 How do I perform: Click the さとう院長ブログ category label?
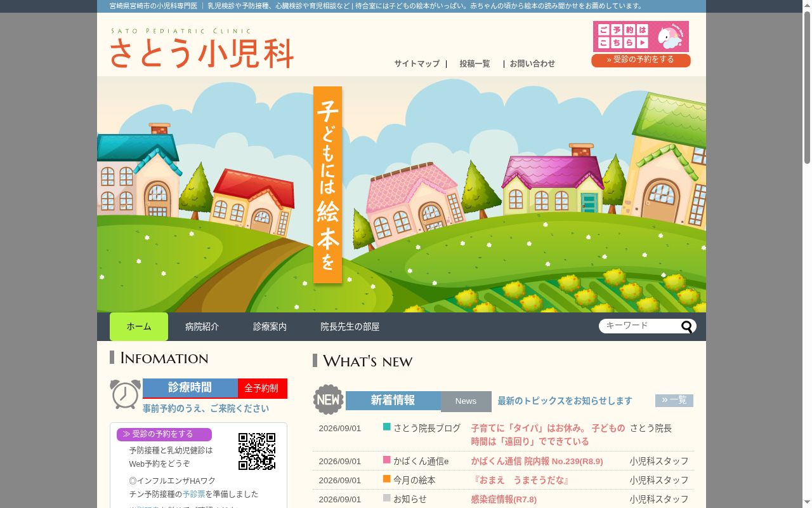427,428
